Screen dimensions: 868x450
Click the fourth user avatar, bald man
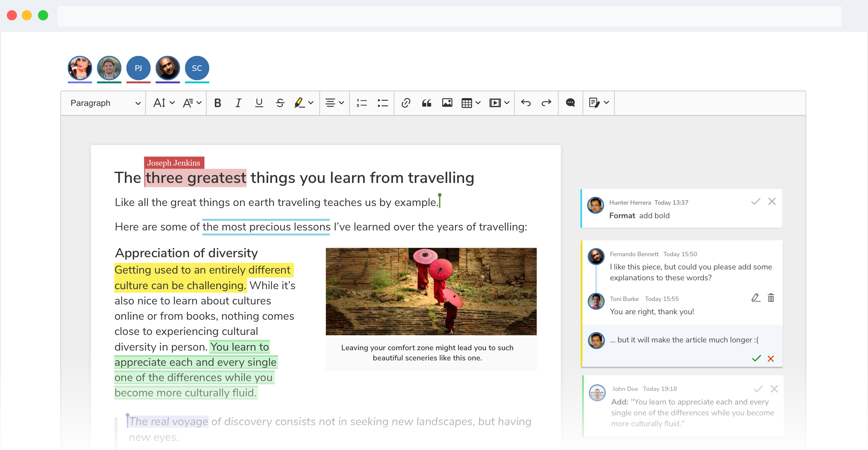pyautogui.click(x=168, y=68)
